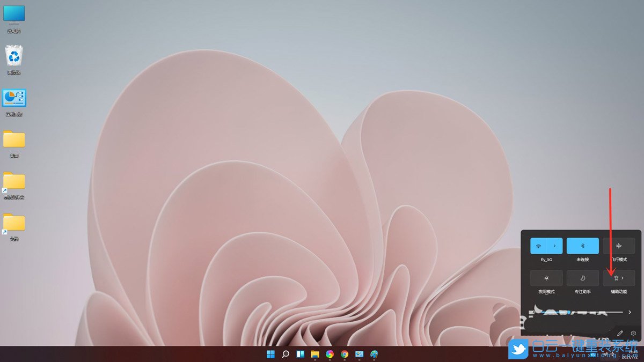Adjust the brightness slider in quick settings
This screenshot has width=644, height=362.
580,312
